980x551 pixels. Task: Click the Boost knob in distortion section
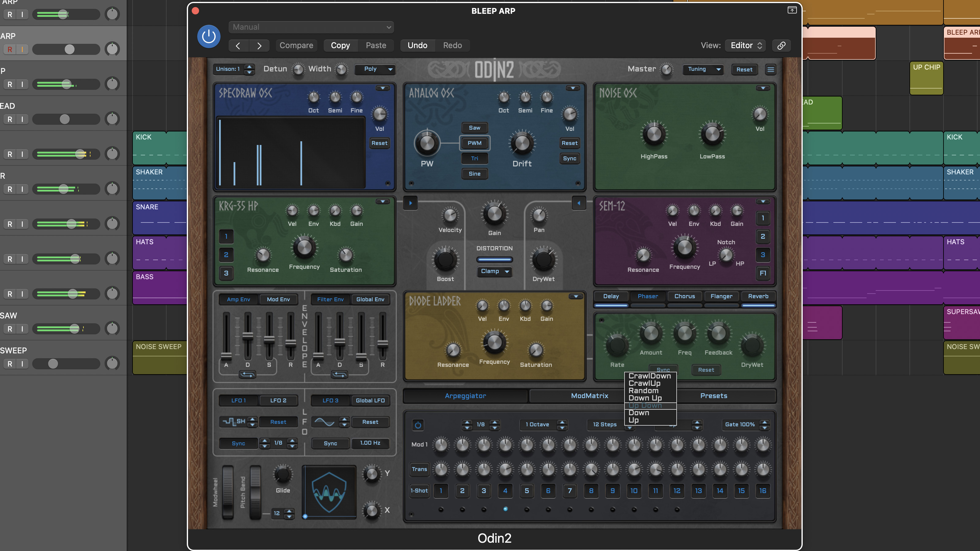[x=445, y=260]
